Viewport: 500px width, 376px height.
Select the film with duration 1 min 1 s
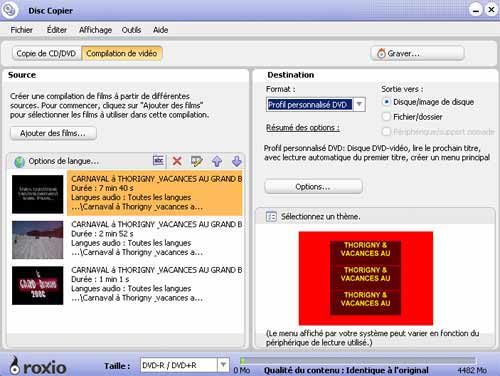pyautogui.click(x=155, y=284)
